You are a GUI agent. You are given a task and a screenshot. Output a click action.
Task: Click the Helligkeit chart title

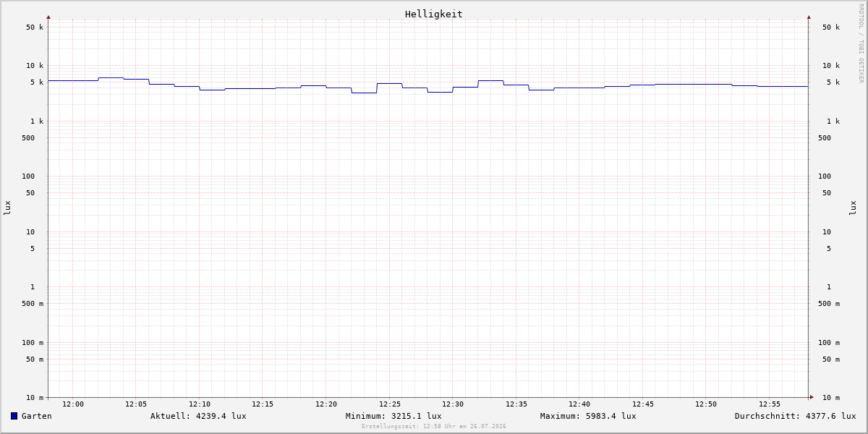coord(434,14)
